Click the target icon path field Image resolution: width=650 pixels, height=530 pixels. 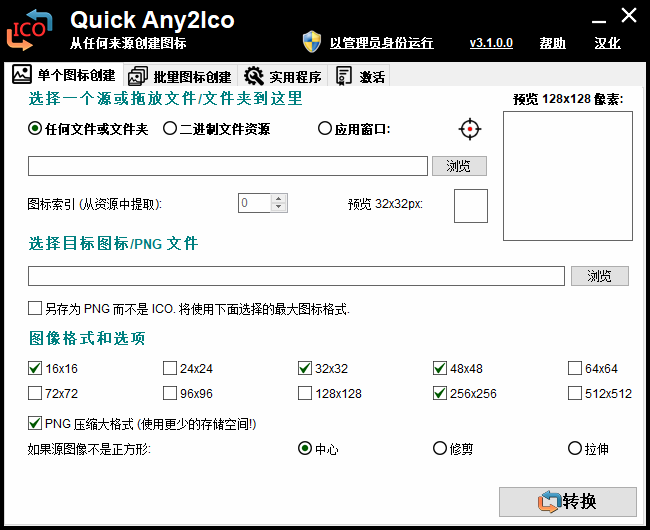(x=296, y=276)
